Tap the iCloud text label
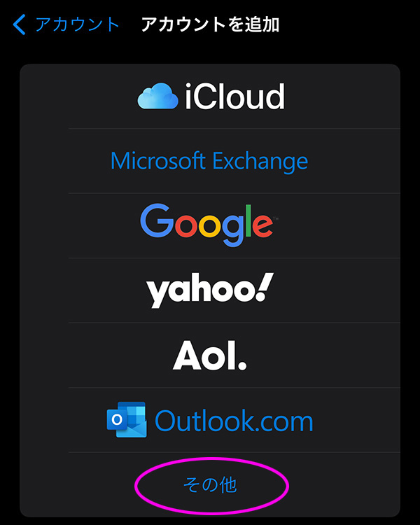 point(234,97)
